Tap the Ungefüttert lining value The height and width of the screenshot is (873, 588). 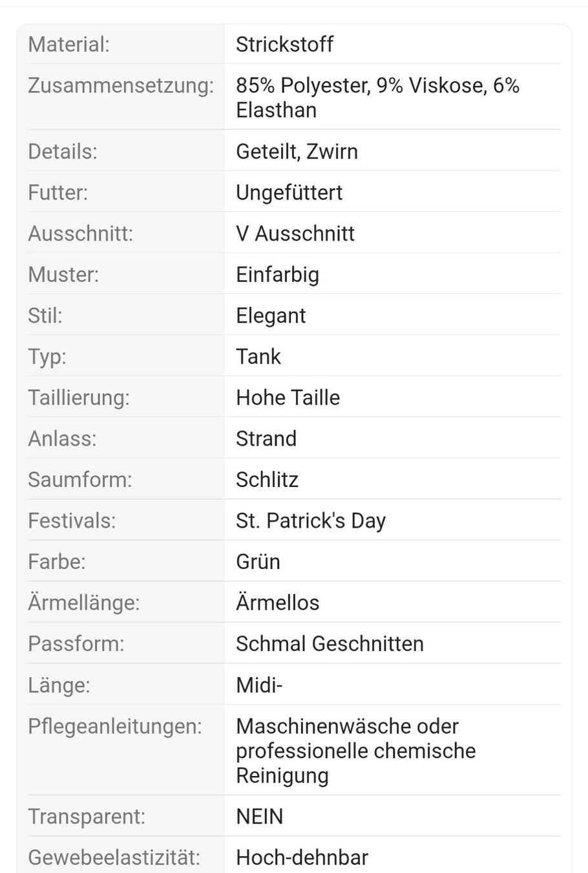[289, 193]
